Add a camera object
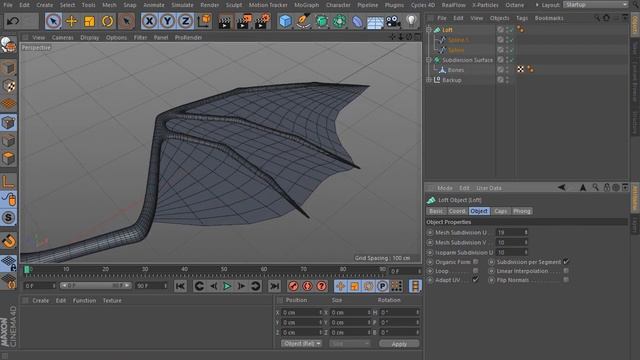This screenshot has height=360, width=640. click(x=393, y=21)
